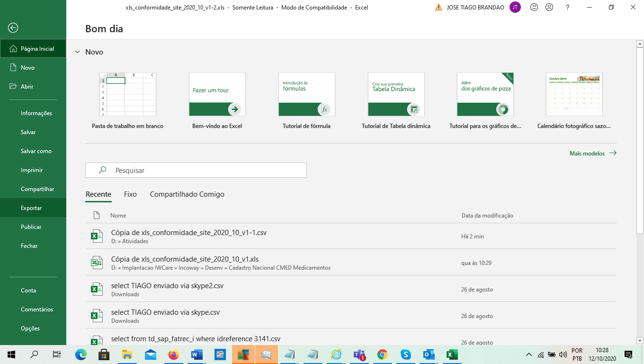Select Novo in the green sidebar
644x364 pixels.
tap(33, 68)
